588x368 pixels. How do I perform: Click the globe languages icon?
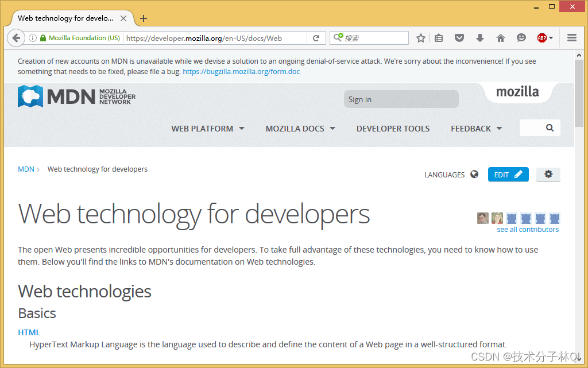point(474,175)
